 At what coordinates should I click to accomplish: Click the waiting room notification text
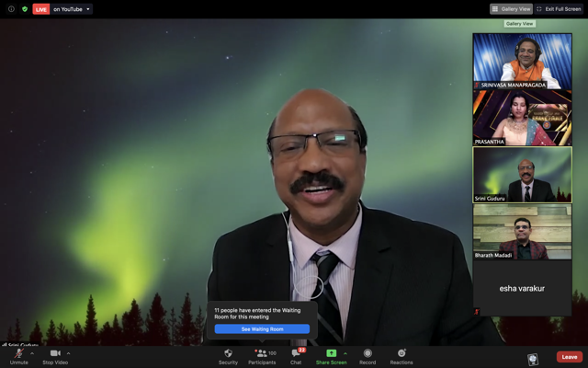257,314
